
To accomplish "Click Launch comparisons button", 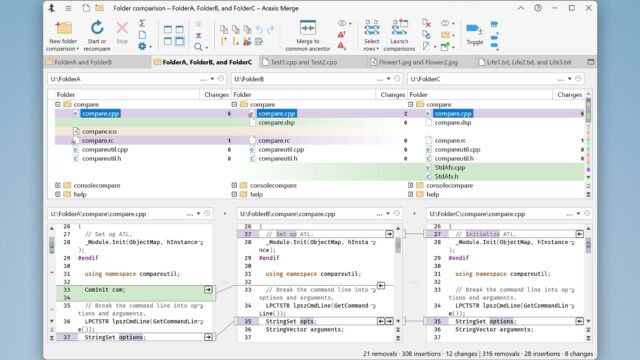I will [399, 36].
